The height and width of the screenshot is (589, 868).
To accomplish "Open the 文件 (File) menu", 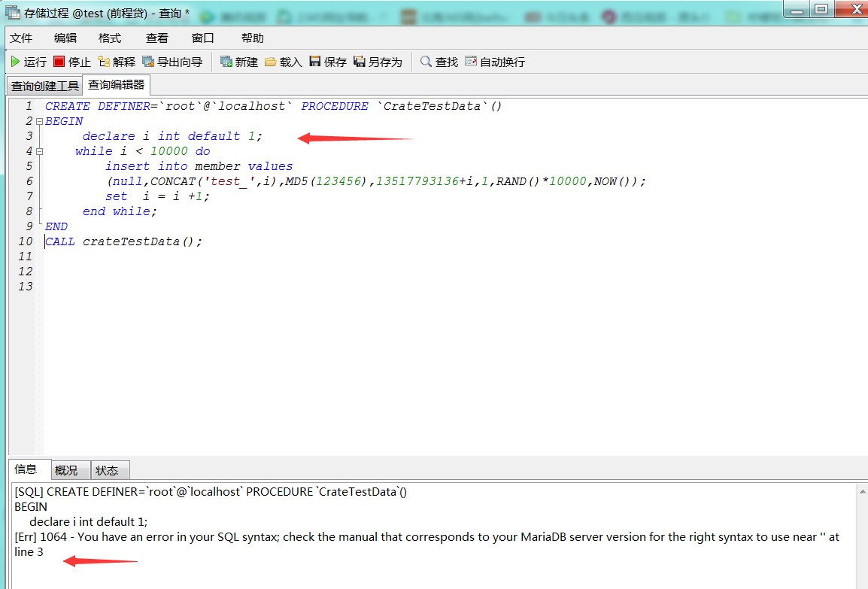I will point(21,38).
